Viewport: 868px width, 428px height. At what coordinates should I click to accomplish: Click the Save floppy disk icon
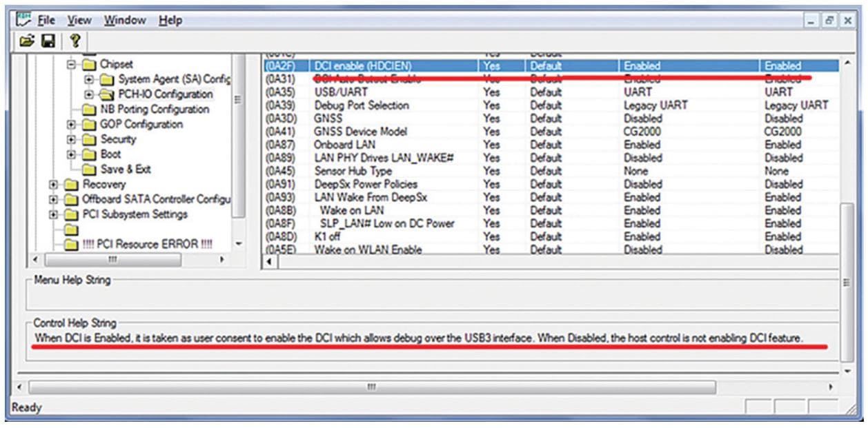(48, 41)
